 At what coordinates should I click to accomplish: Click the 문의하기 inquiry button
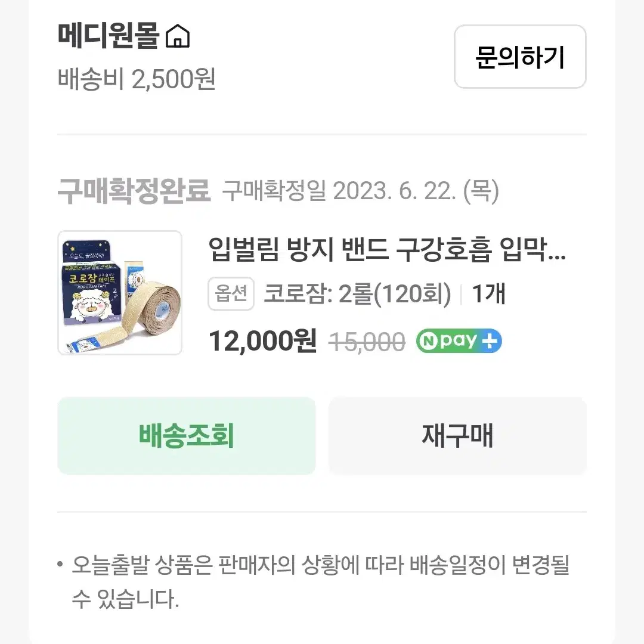pyautogui.click(x=520, y=57)
